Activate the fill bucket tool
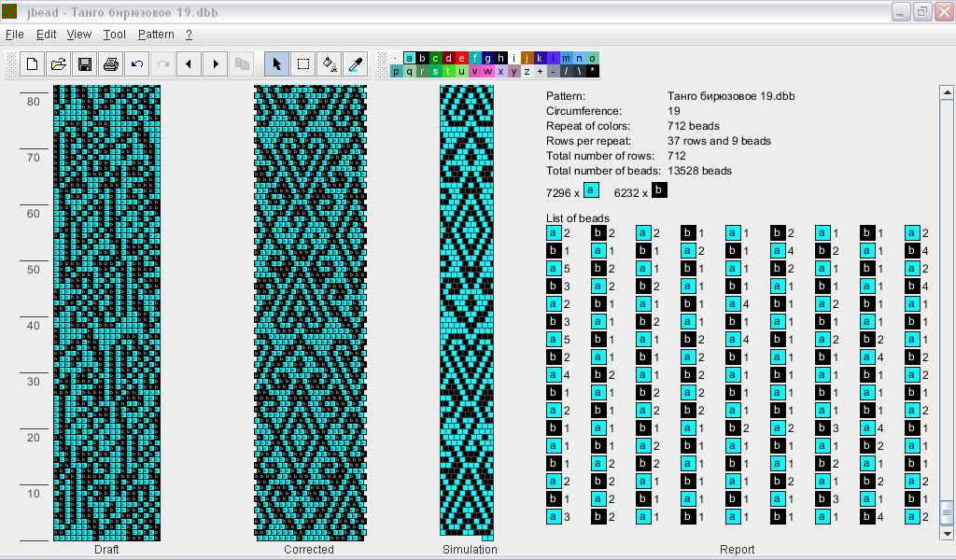 pos(330,64)
